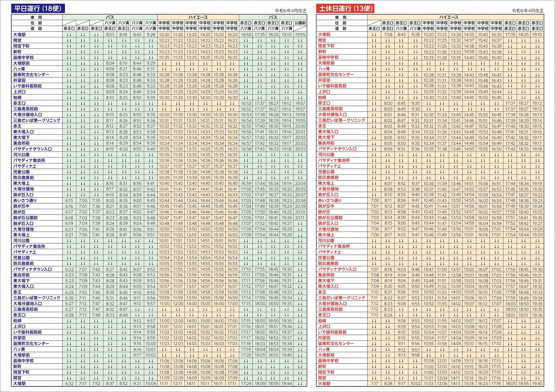Click 13:47 at 鈴が丘公園前 in weekday table
555x392 pixels.
click(192, 218)
